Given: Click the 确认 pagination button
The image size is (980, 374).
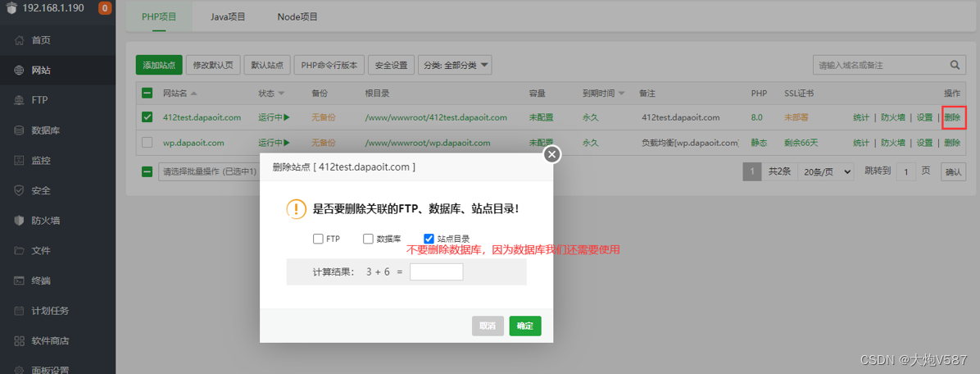Looking at the screenshot, I should [x=953, y=171].
